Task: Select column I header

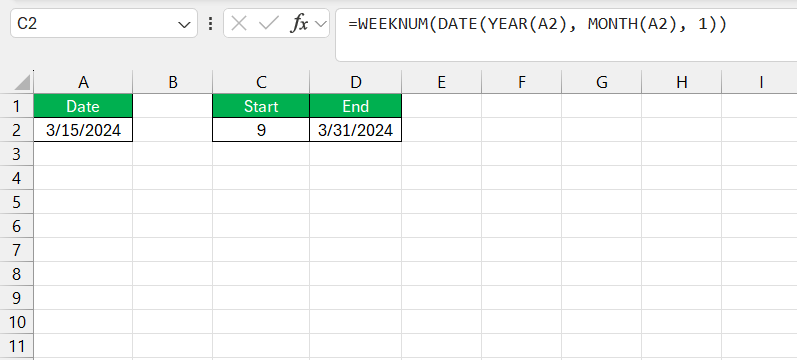Action: (x=760, y=82)
